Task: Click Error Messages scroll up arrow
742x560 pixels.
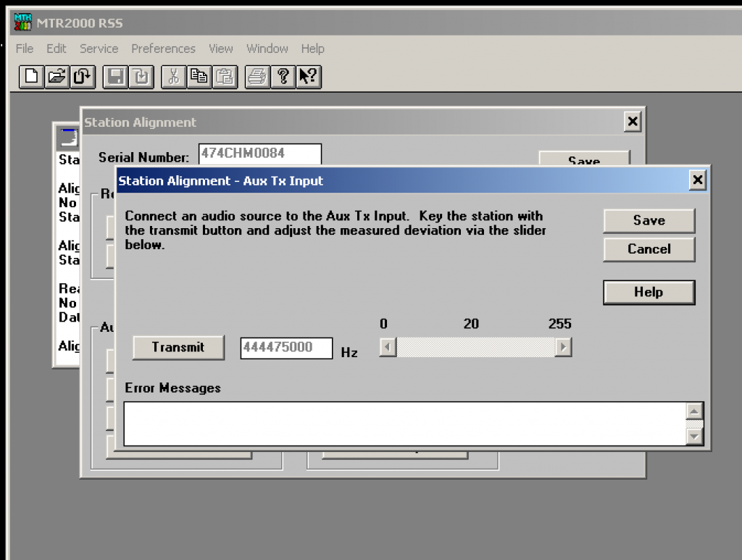Action: [x=694, y=411]
